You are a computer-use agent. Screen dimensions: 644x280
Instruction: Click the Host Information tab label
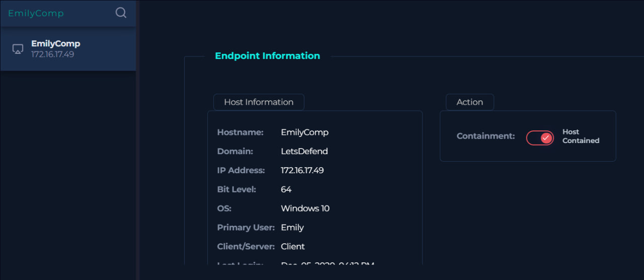(259, 102)
